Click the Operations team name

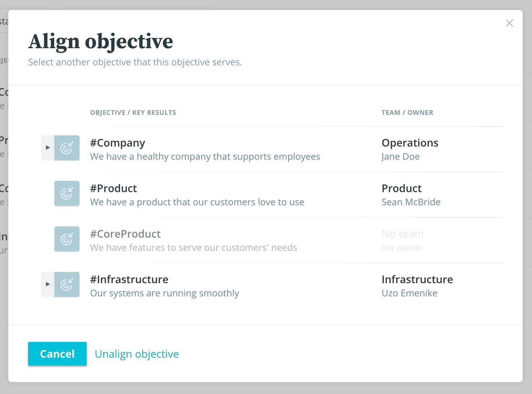coord(409,143)
